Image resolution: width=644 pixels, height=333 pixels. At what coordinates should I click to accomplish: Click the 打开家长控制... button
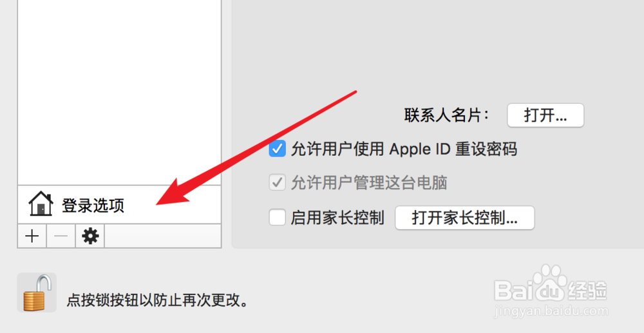(x=464, y=218)
